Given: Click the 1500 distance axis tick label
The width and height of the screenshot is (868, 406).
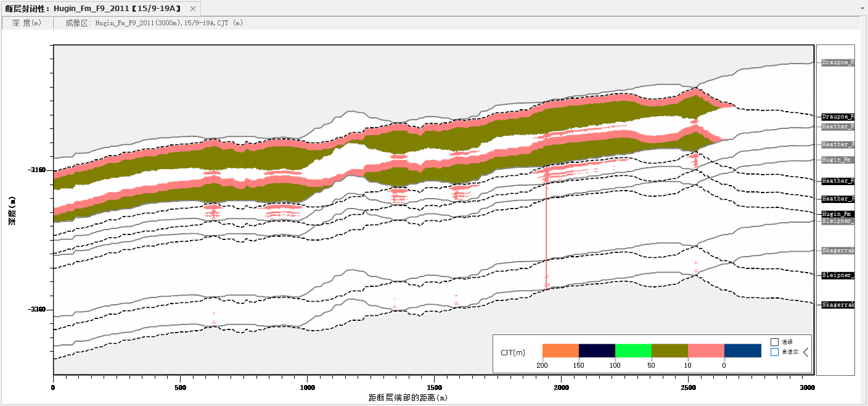Looking at the screenshot, I should [x=434, y=388].
